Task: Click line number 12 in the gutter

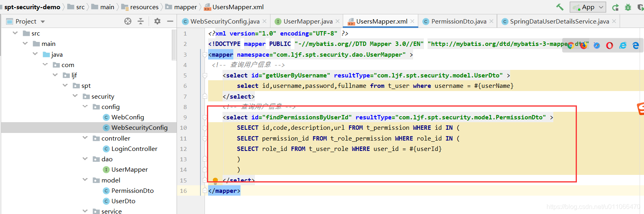Action: [183, 149]
